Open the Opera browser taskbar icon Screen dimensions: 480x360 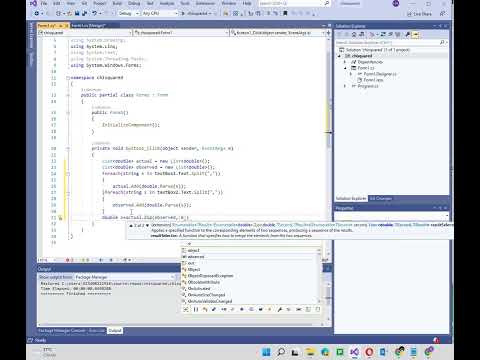click(x=369, y=352)
